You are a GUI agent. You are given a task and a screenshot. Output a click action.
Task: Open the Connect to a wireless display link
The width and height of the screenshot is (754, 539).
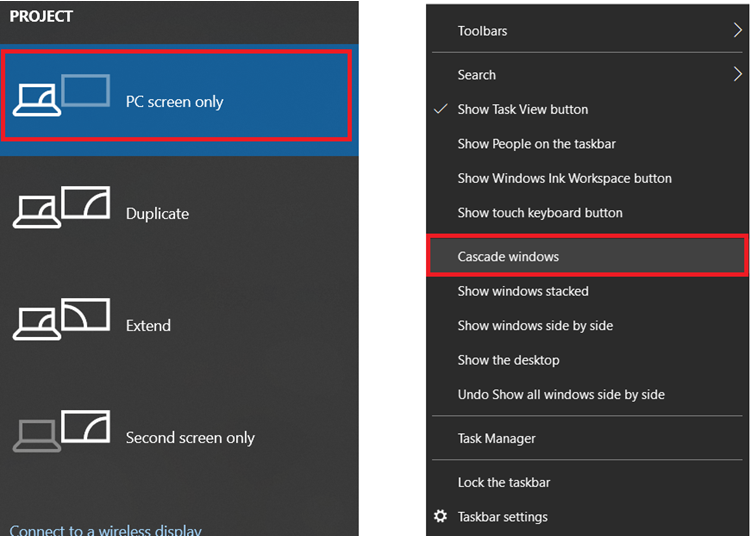105,531
